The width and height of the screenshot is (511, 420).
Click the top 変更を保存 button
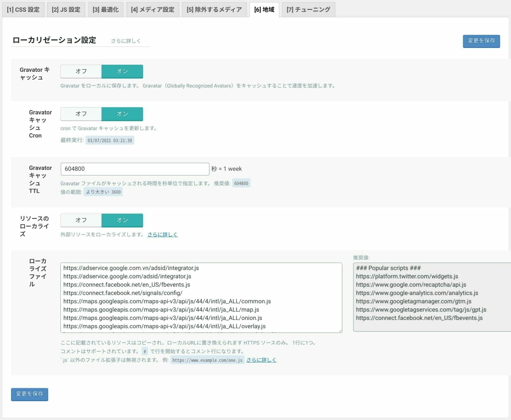point(481,41)
